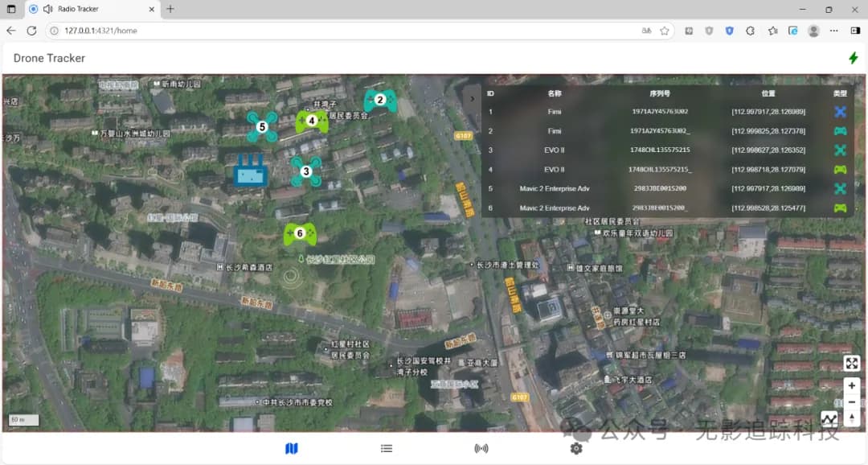Open the radio signal tab icon
The image size is (868, 465).
(x=481, y=448)
